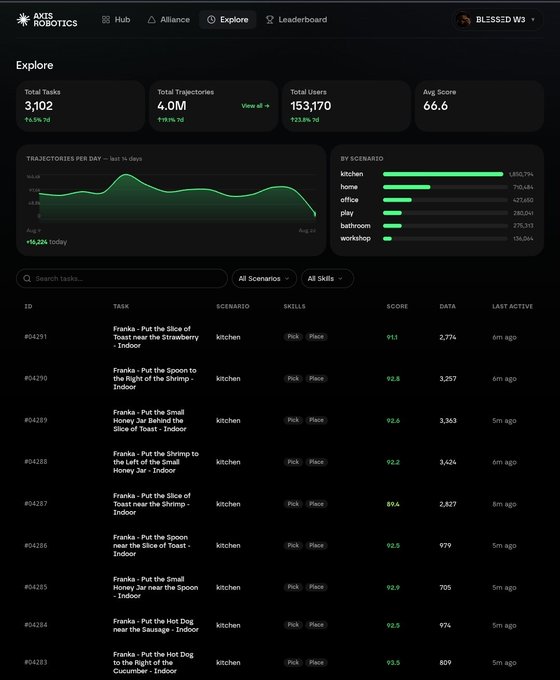This screenshot has height=680, width=560.
Task: Click task ID #04283
Action: click(36, 662)
